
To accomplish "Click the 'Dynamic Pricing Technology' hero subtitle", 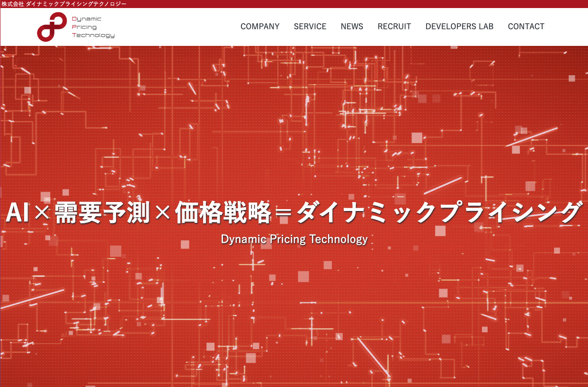I will 294,239.
